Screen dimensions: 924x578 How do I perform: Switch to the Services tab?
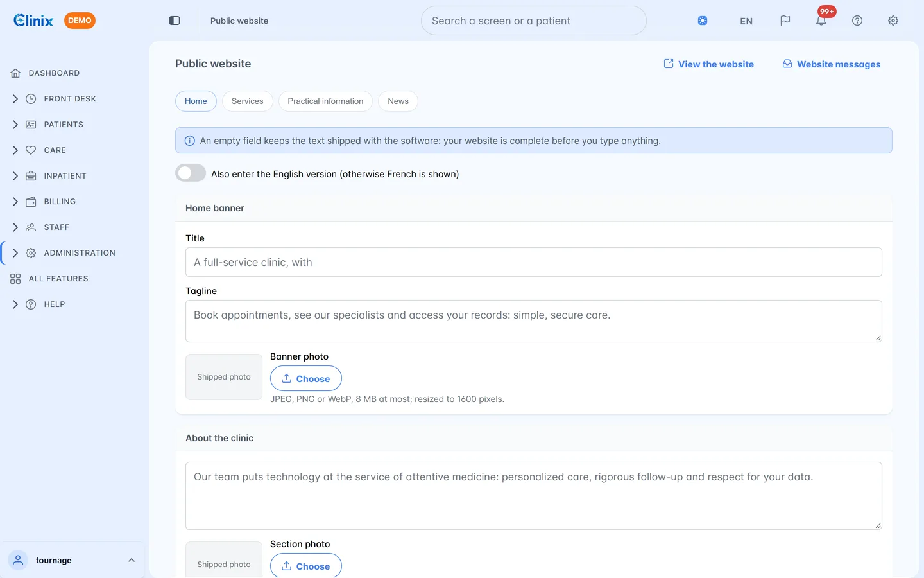(247, 101)
